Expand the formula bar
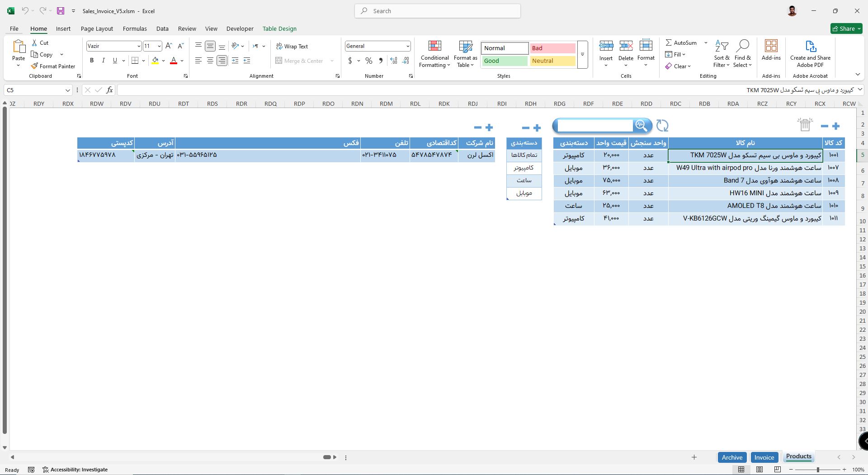This screenshot has height=475, width=868. (859, 90)
